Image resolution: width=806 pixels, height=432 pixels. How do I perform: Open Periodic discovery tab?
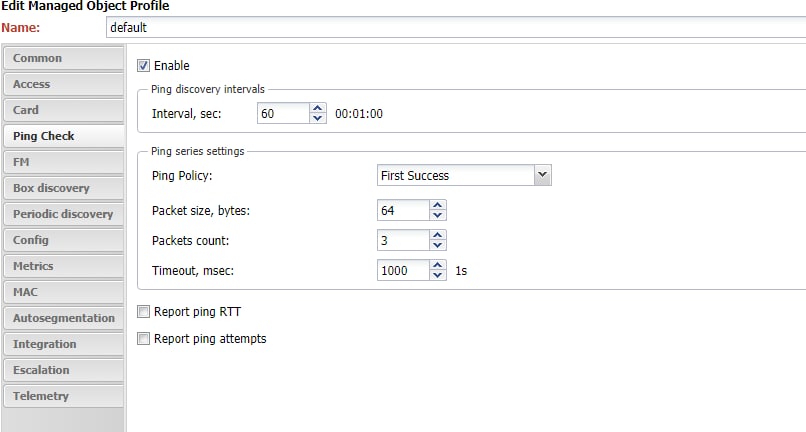point(63,214)
